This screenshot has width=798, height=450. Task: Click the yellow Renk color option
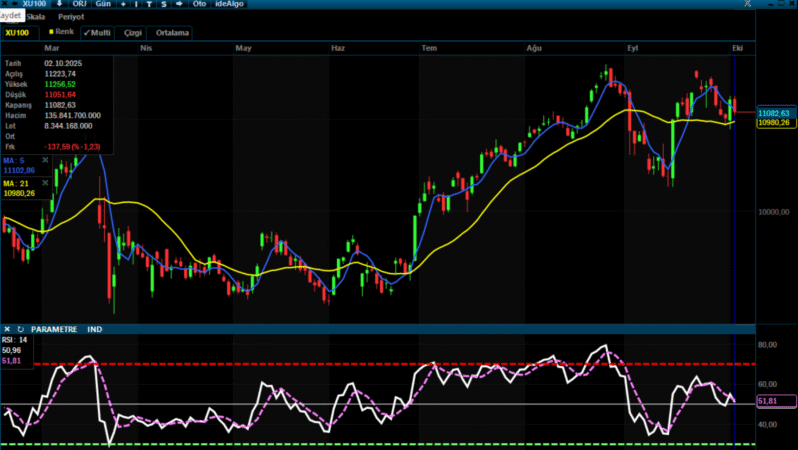pyautogui.click(x=61, y=32)
